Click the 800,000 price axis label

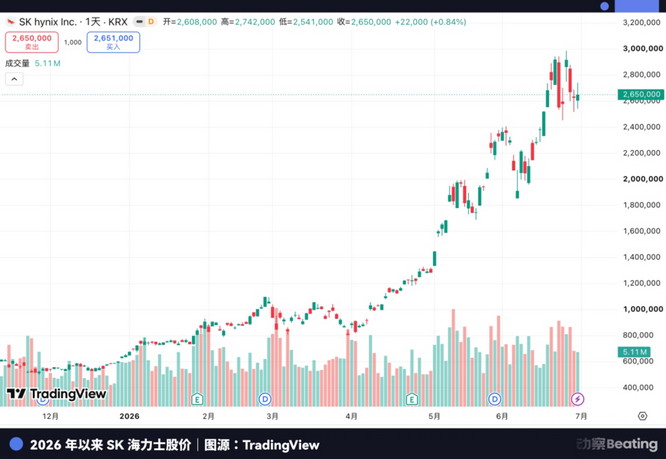(x=638, y=335)
